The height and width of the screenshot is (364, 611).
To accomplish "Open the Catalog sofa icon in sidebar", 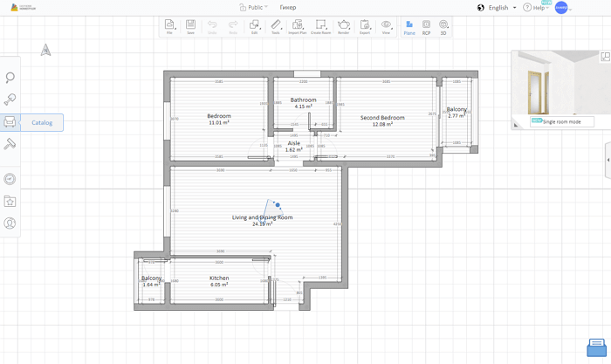I will (10, 122).
